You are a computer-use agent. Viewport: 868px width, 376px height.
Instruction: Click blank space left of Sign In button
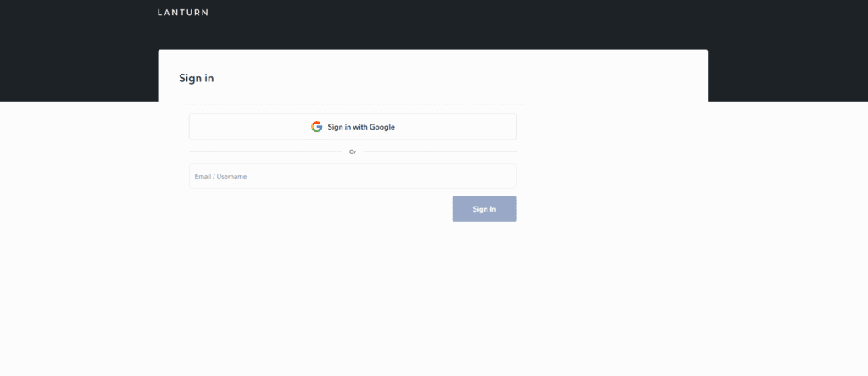coord(322,209)
